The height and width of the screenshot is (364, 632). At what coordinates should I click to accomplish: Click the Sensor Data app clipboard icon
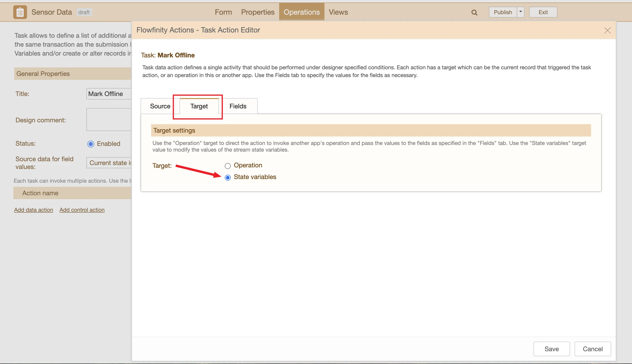click(x=20, y=12)
